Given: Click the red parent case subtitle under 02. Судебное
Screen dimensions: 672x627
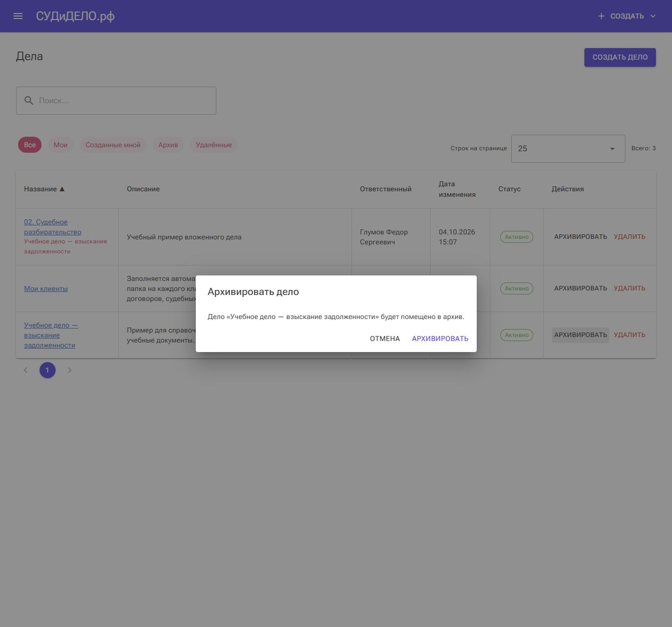Looking at the screenshot, I should pos(66,246).
